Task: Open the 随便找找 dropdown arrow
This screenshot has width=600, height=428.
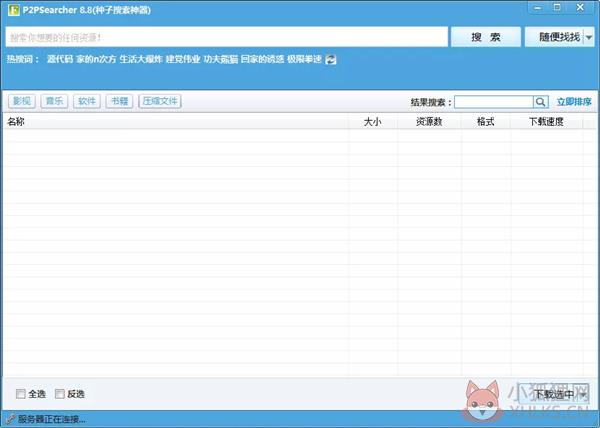Action: pyautogui.click(x=589, y=37)
